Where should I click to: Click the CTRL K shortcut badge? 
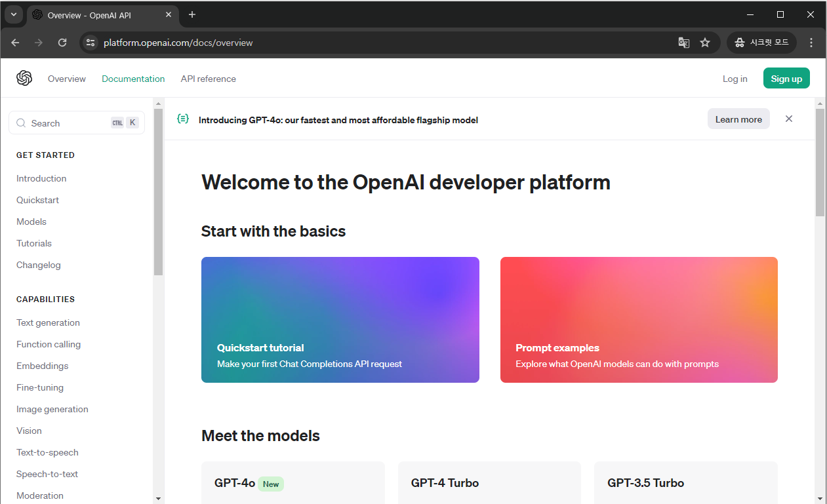click(x=125, y=123)
